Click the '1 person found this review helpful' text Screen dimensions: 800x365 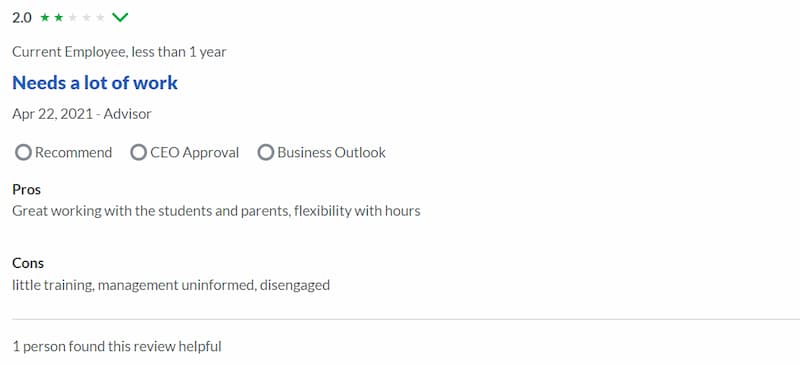(x=117, y=347)
